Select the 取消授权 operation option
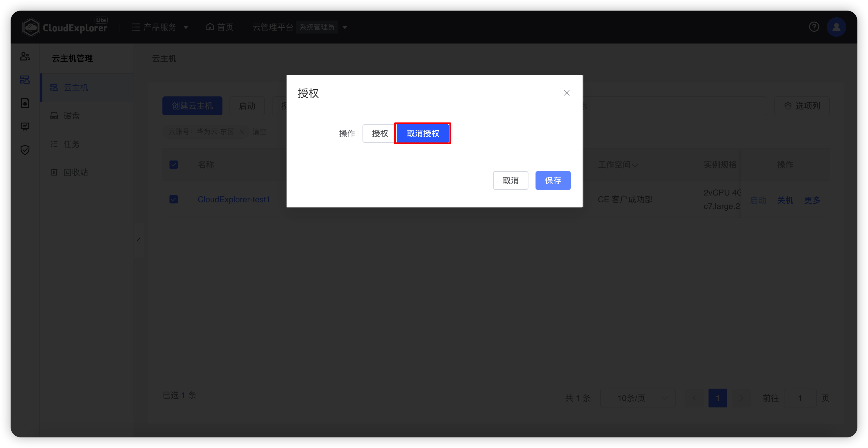868x448 pixels. [423, 133]
